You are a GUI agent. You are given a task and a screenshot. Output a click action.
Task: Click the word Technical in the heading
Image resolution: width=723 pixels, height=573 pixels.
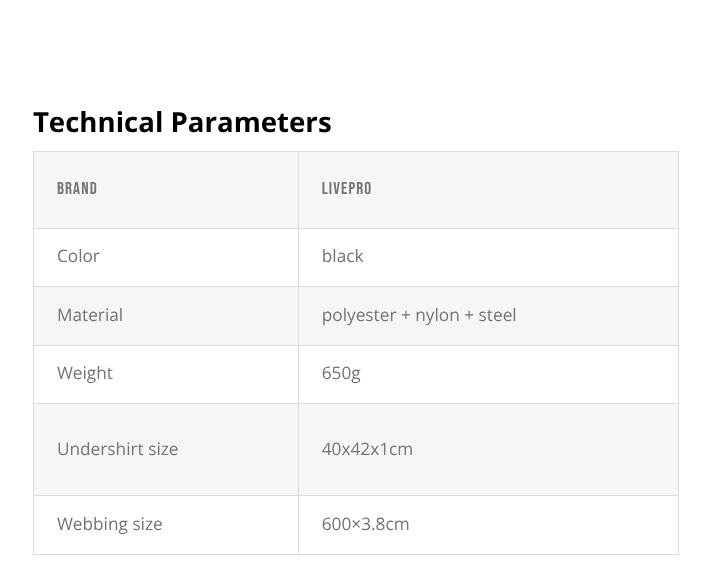(97, 122)
